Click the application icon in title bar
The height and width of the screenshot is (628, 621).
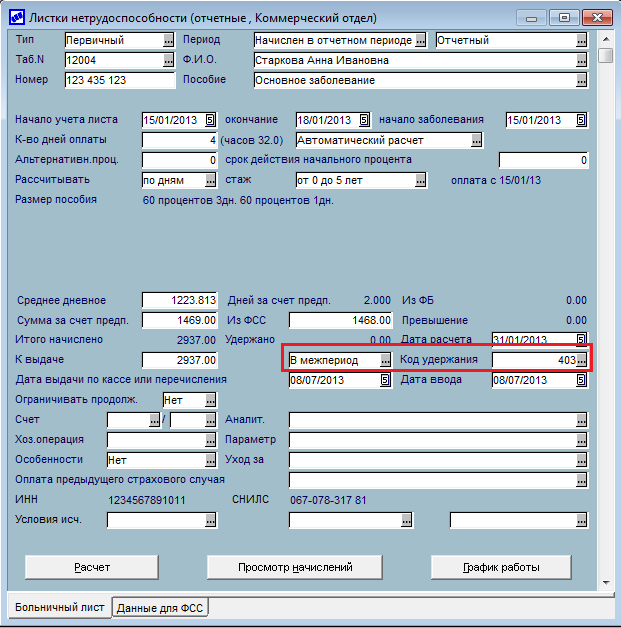click(x=17, y=18)
